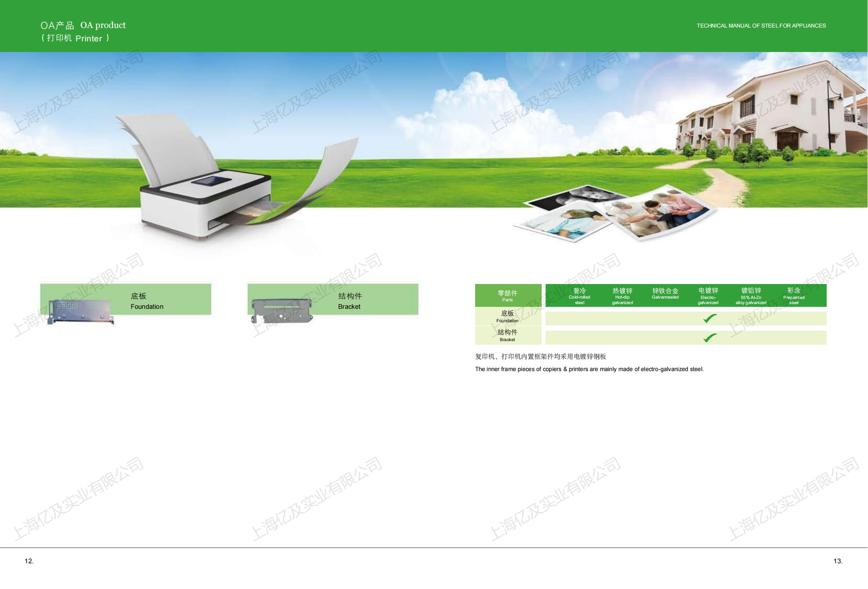The height and width of the screenshot is (589, 868).
Task: Click the Foundation row label in table
Action: click(x=508, y=316)
